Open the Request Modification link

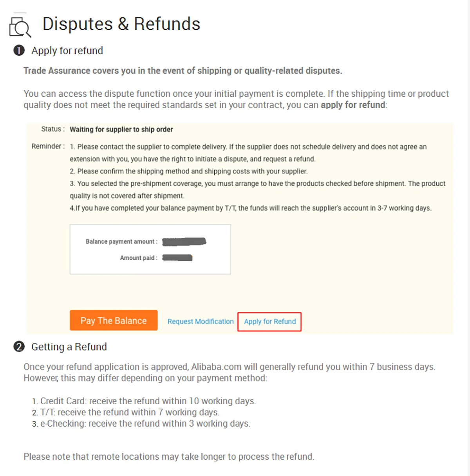coord(201,322)
